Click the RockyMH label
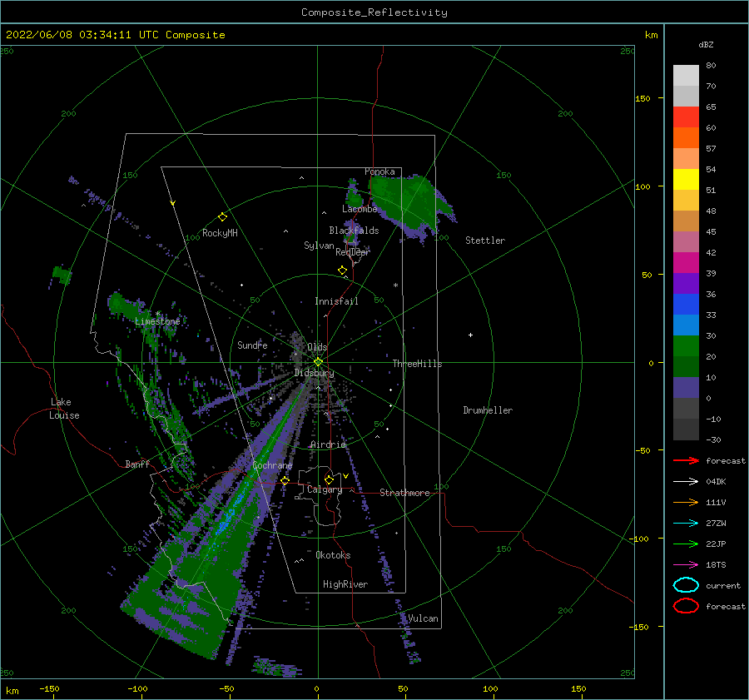The height and width of the screenshot is (700, 749). point(220,233)
